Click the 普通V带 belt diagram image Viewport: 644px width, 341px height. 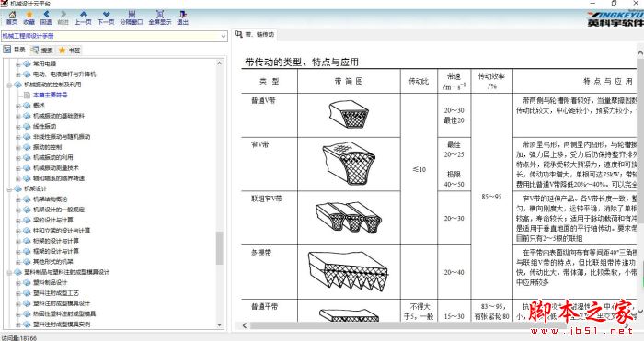pyautogui.click(x=349, y=115)
